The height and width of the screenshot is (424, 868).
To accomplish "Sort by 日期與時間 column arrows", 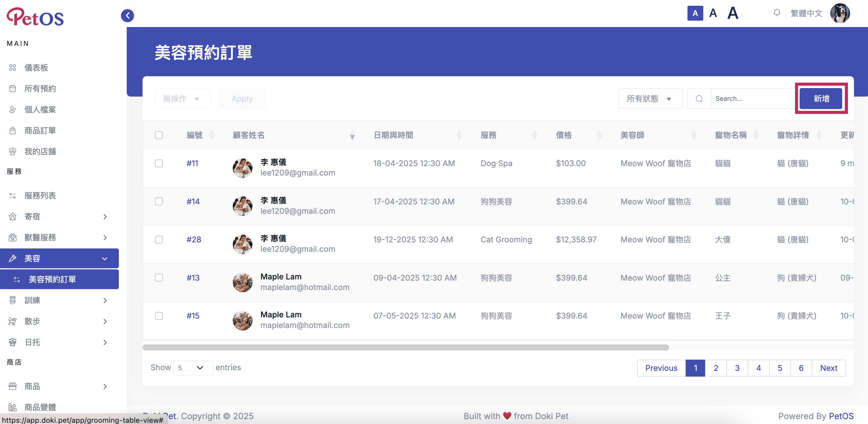I will pos(459,135).
